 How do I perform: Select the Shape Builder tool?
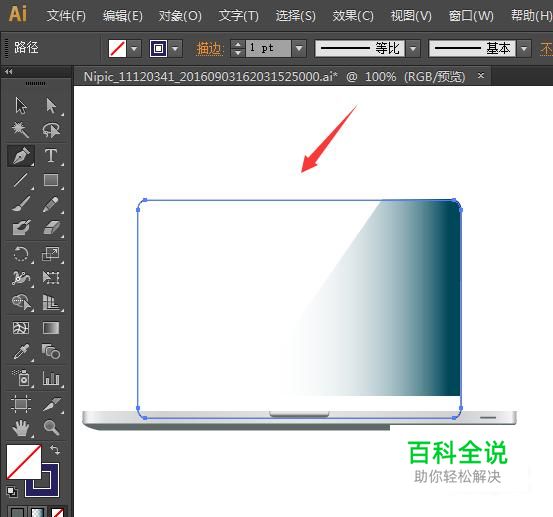click(21, 302)
